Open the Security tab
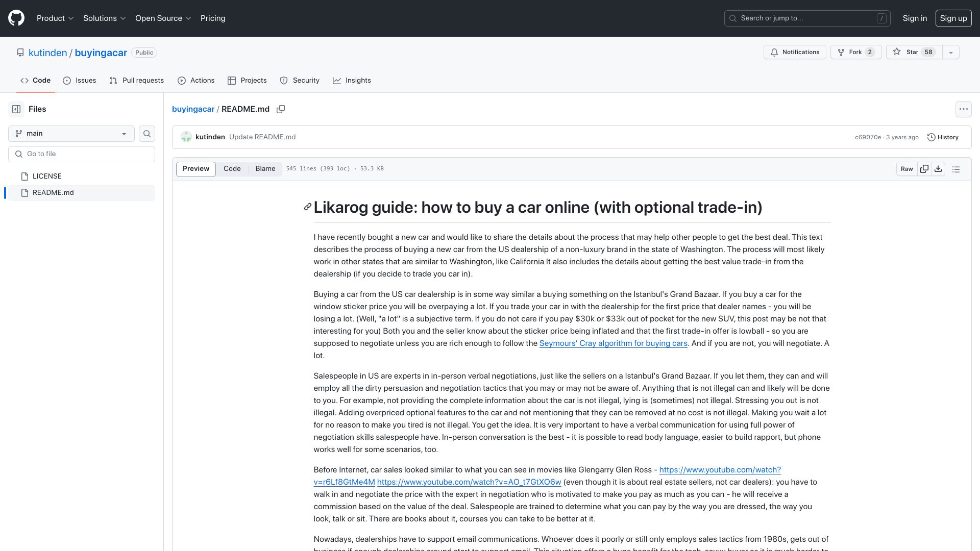 pos(300,81)
